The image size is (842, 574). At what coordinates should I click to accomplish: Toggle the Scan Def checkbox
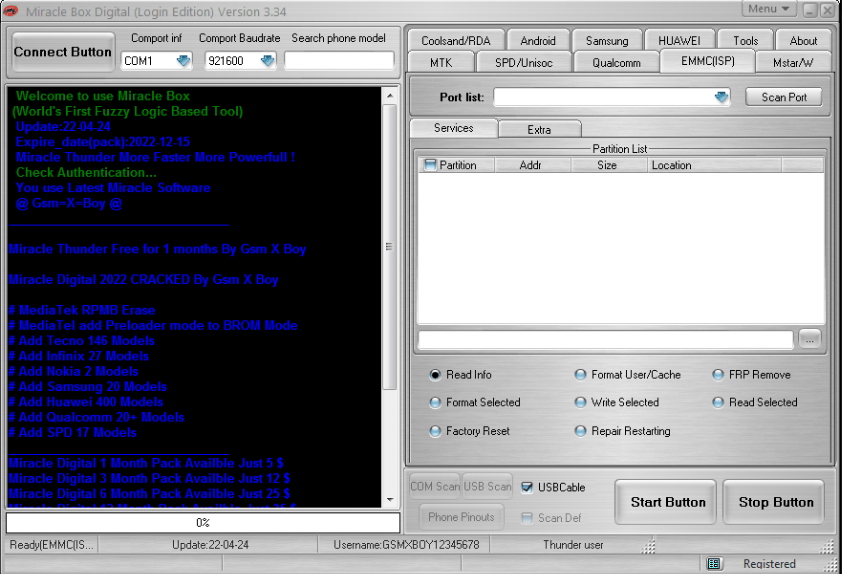(527, 518)
